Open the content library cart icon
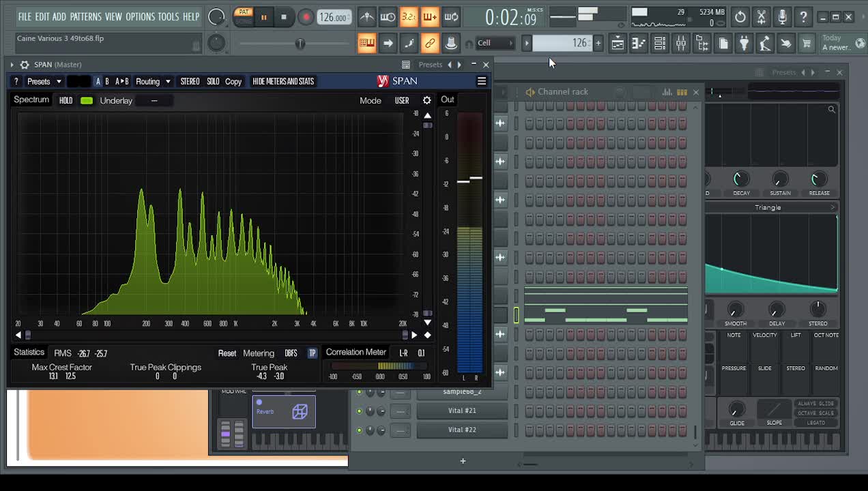This screenshot has width=868, height=491. click(807, 44)
